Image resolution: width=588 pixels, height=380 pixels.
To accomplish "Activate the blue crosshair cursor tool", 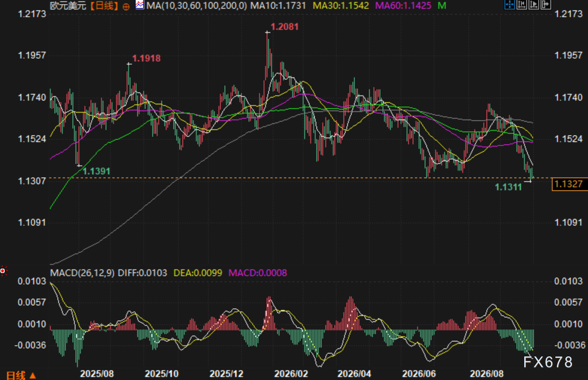I will tap(510, 5).
